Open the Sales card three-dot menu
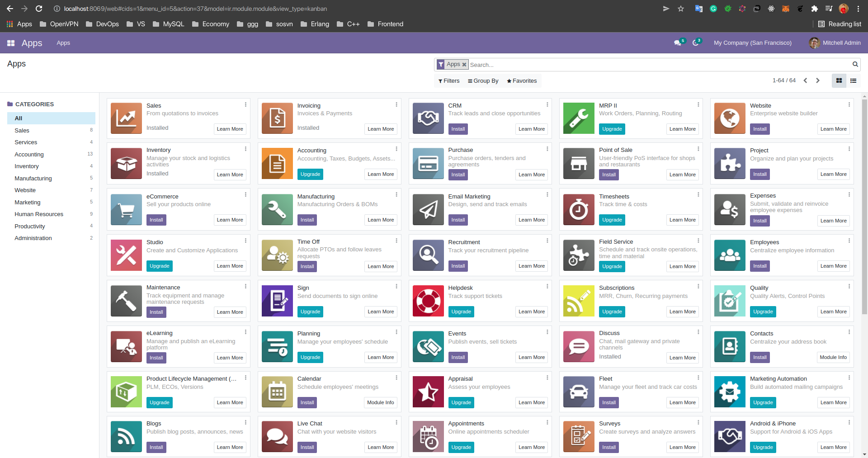Screen dimensions: 868x458 click(x=245, y=104)
